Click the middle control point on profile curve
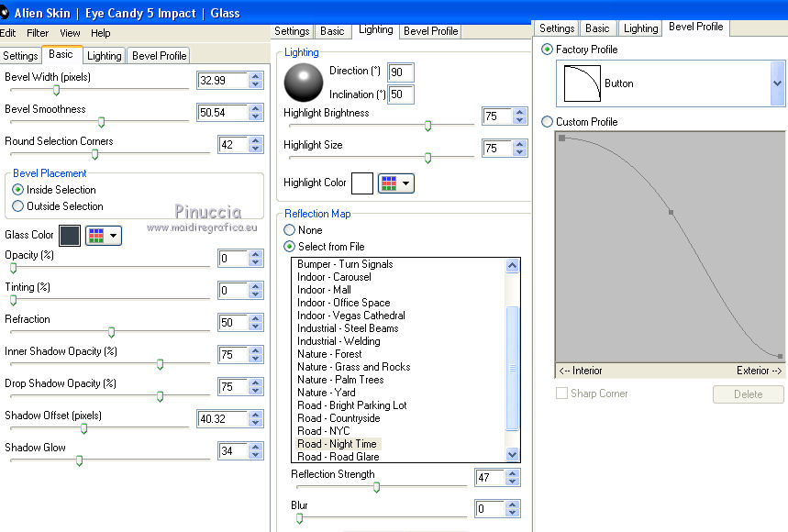Viewport: 788px width, 532px height. pos(671,213)
